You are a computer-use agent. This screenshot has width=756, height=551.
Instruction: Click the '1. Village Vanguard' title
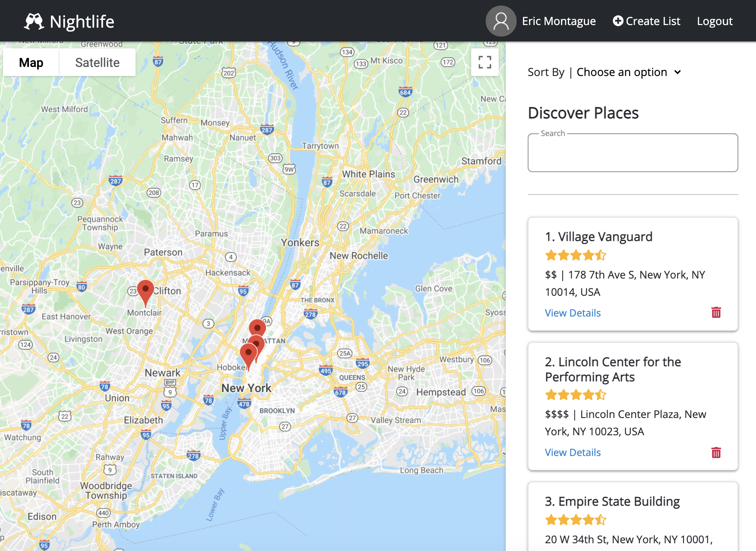point(598,237)
